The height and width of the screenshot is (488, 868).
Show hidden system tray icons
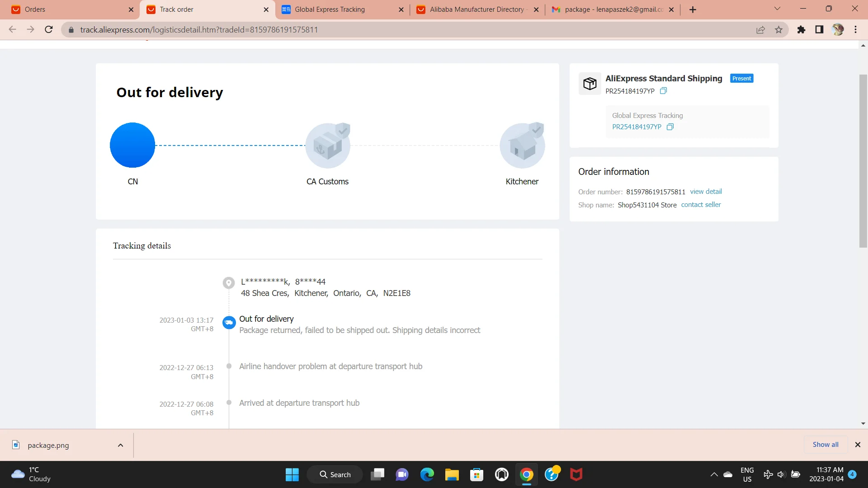[x=714, y=474]
